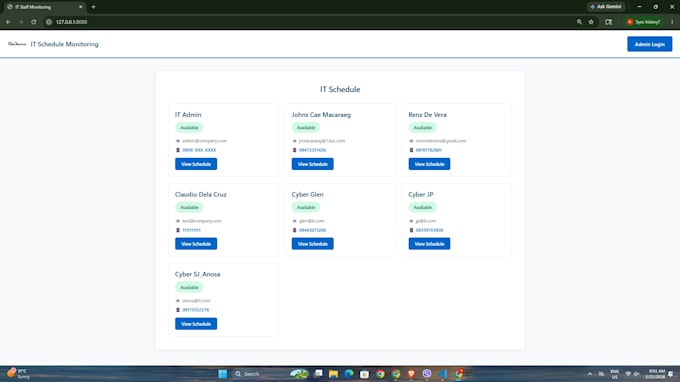The width and height of the screenshot is (680, 382).
Task: Open a new browser tab
Action: (93, 7)
